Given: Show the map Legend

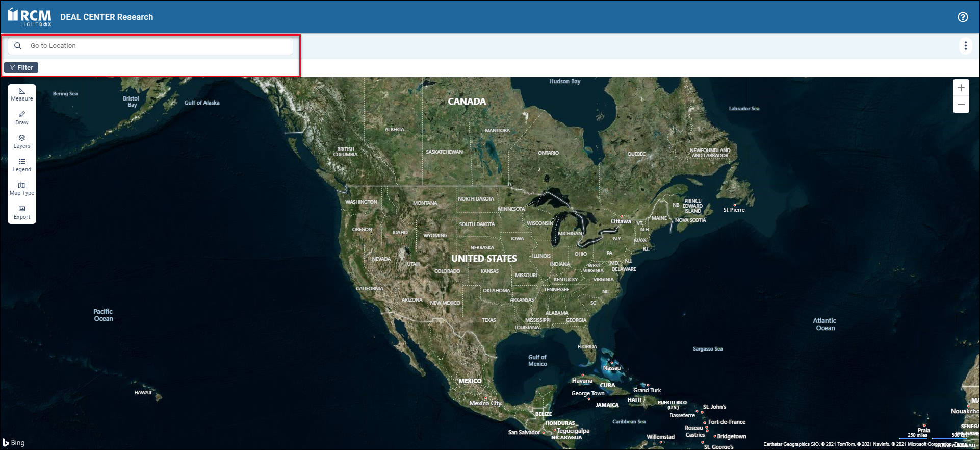Looking at the screenshot, I should 22,165.
